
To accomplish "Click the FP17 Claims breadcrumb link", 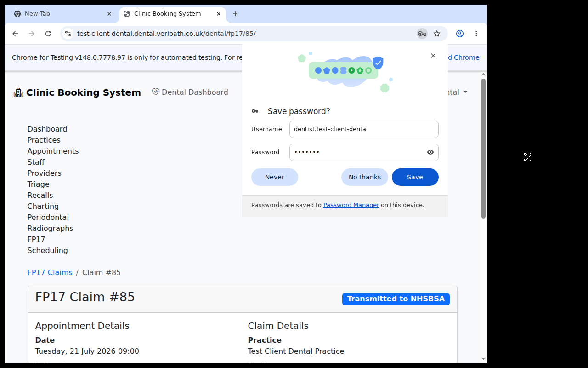I will (50, 272).
